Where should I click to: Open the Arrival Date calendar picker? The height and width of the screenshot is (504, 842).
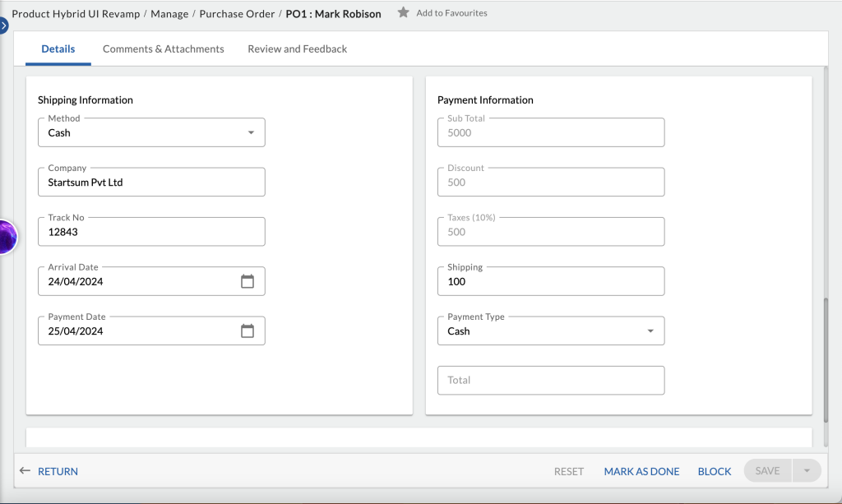pos(248,280)
